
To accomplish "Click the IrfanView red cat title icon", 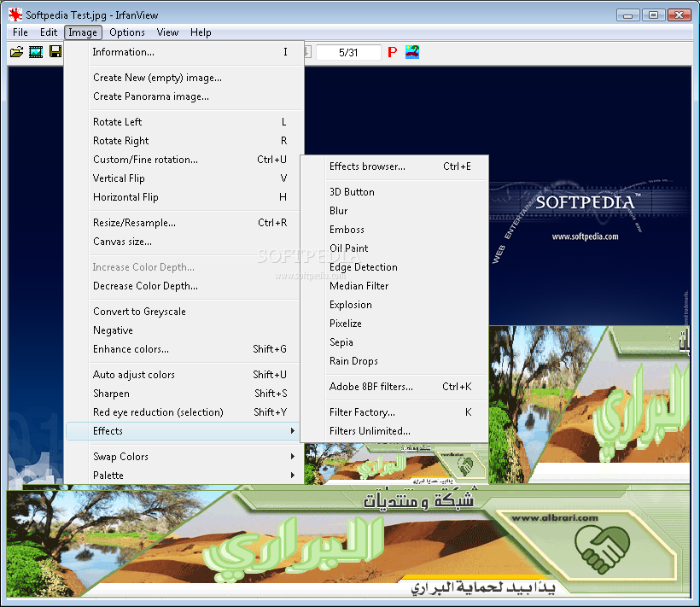I will (x=15, y=15).
